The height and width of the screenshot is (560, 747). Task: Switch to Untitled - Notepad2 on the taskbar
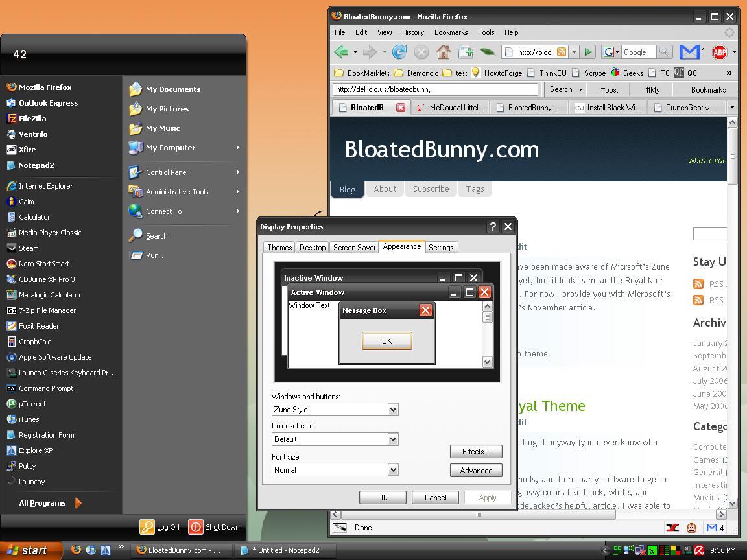coord(284,550)
